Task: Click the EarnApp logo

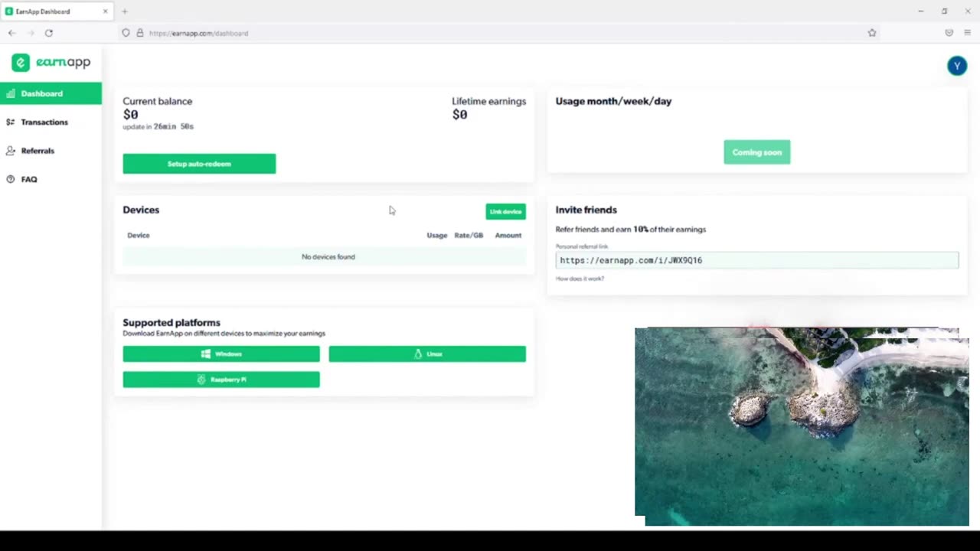Action: tap(51, 62)
